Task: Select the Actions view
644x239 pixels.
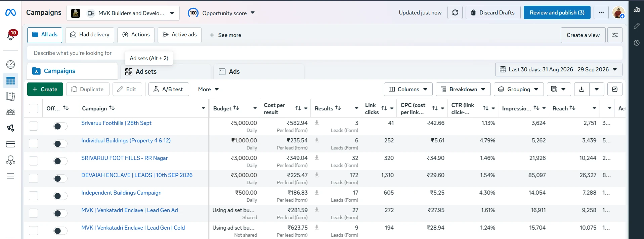Action: tap(136, 35)
